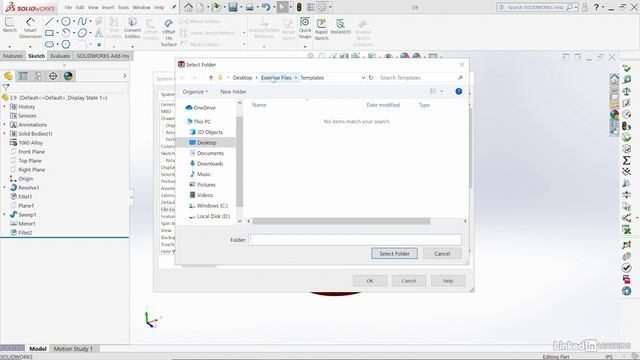Click the horizontal scrollbar in file list

click(341, 221)
